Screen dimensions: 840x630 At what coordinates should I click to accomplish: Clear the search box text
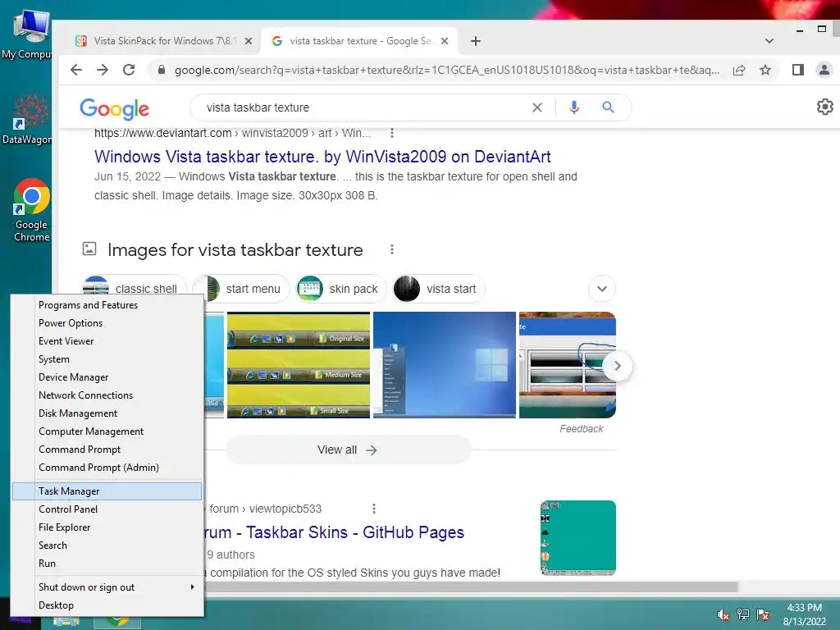point(536,107)
